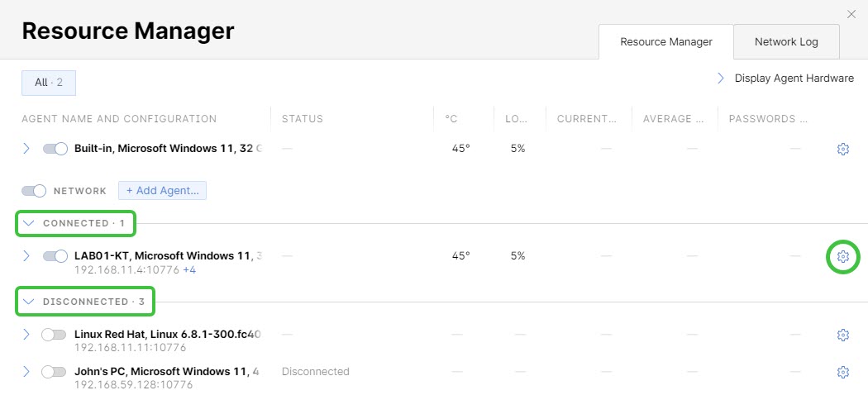
Task: Close the Resource Manager window
Action: 851,14
